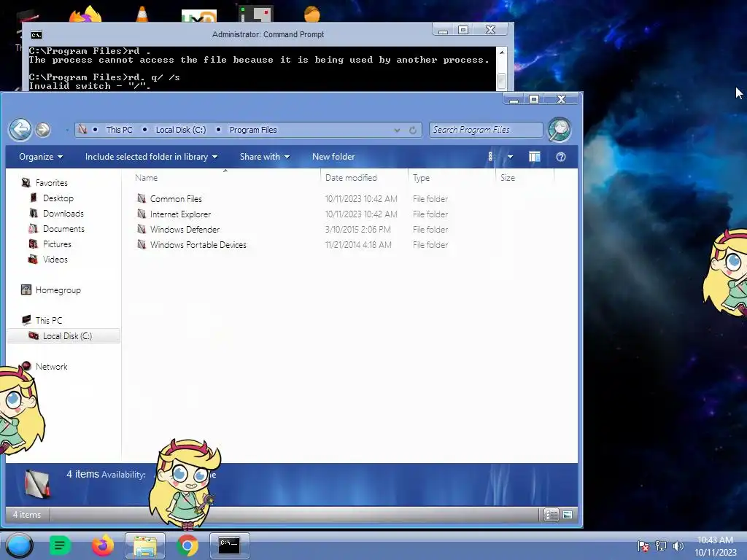Select Homegroup in the navigation pane

pos(58,290)
